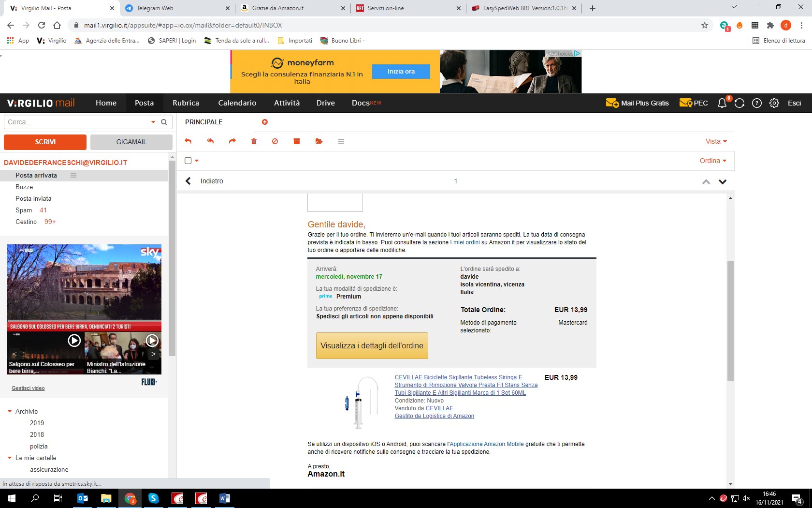This screenshot has width=812, height=508.
Task: Click the Cerca search field
Action: [x=77, y=122]
